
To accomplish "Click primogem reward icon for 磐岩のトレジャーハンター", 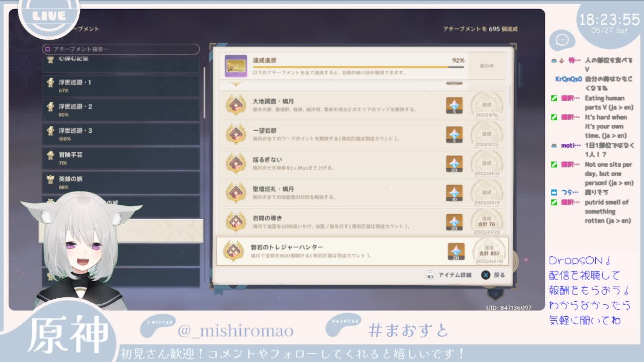I will 456,251.
